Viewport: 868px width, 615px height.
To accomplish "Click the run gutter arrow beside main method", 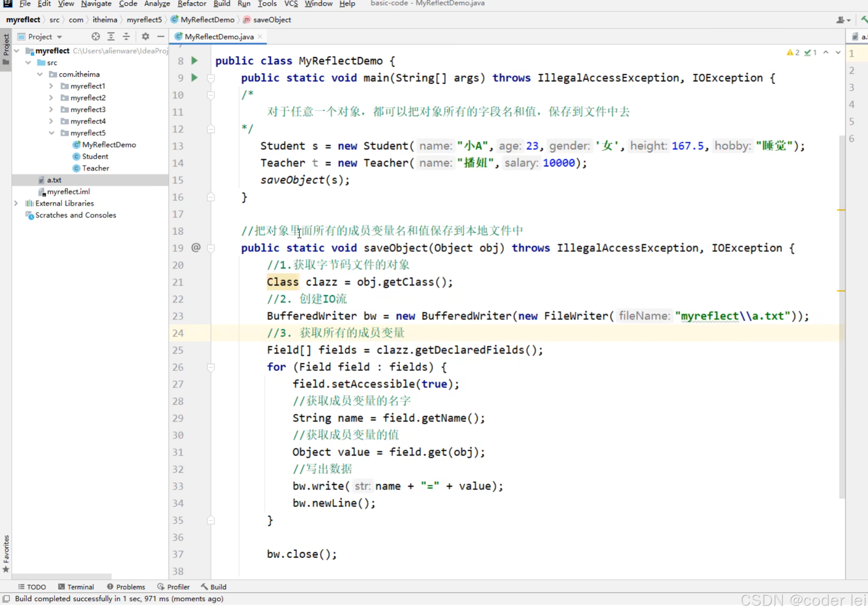I will click(194, 78).
